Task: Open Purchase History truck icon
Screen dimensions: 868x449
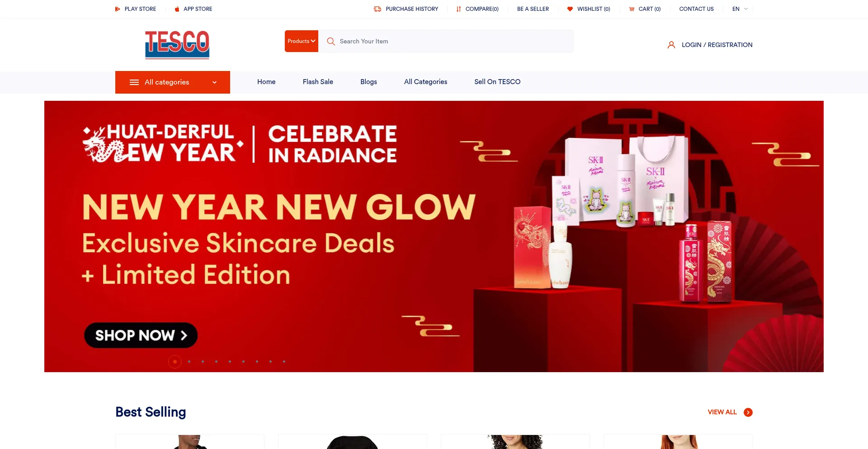Action: (377, 9)
